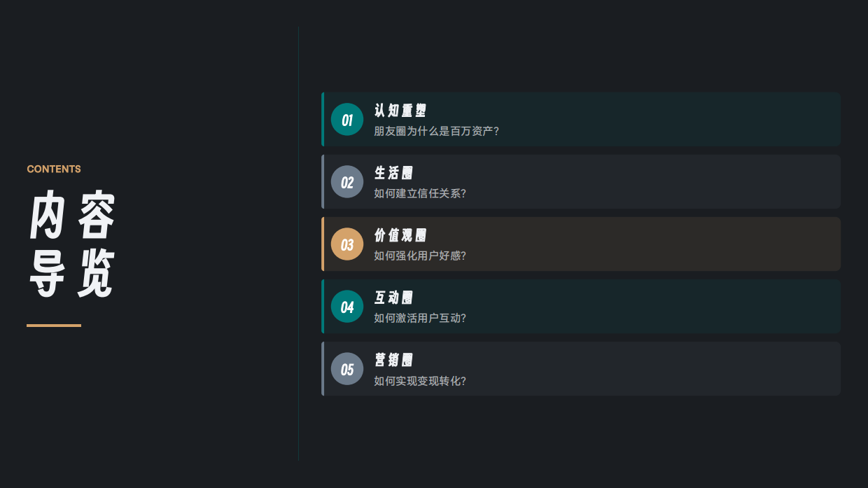Click the vertical divider line
868x488 pixels.
tap(299, 244)
